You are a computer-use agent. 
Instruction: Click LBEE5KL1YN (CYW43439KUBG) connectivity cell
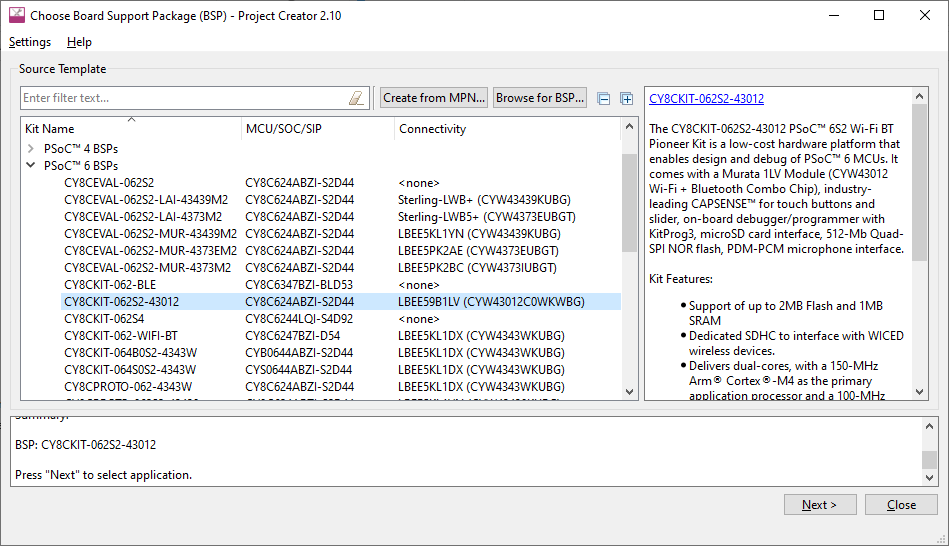click(x=479, y=234)
